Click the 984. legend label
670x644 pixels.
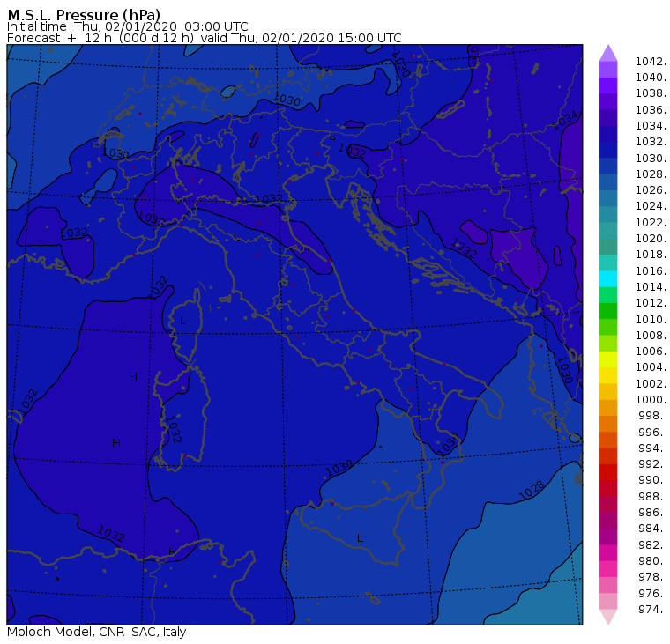[x=652, y=529]
